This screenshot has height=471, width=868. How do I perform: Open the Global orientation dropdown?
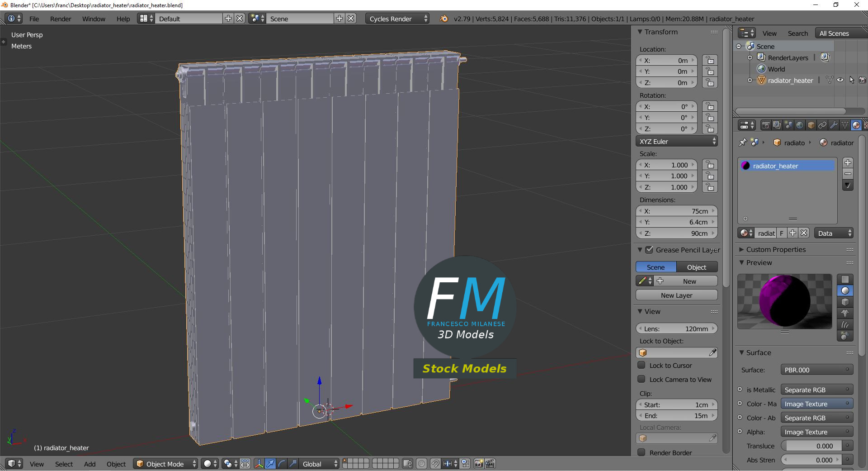click(x=320, y=464)
